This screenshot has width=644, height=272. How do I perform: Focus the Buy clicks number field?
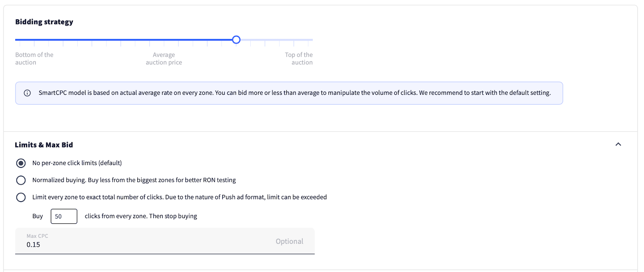pos(64,216)
